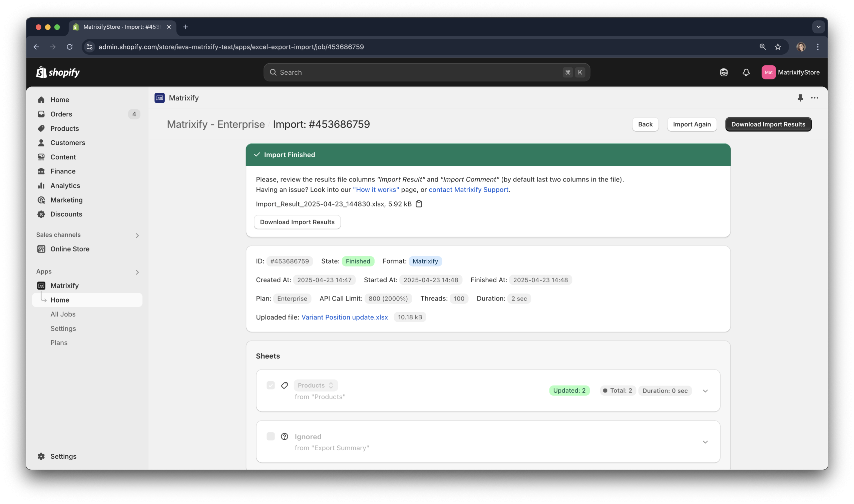Click the Shopify logo
854x504 pixels.
58,72
